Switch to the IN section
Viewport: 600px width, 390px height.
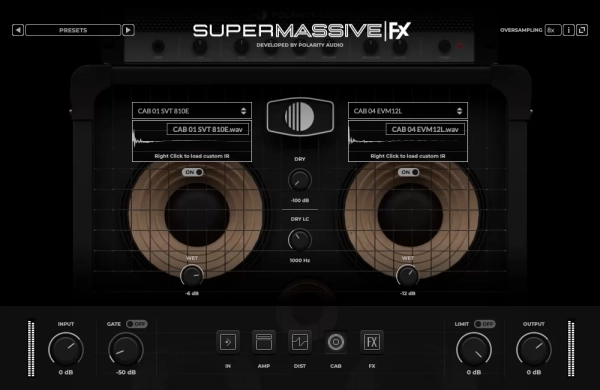[228, 342]
